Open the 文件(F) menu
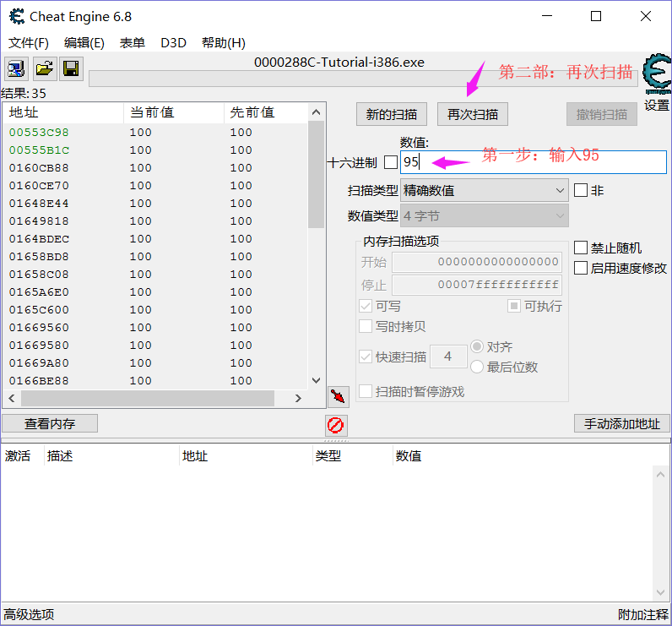This screenshot has width=672, height=626. coord(29,43)
